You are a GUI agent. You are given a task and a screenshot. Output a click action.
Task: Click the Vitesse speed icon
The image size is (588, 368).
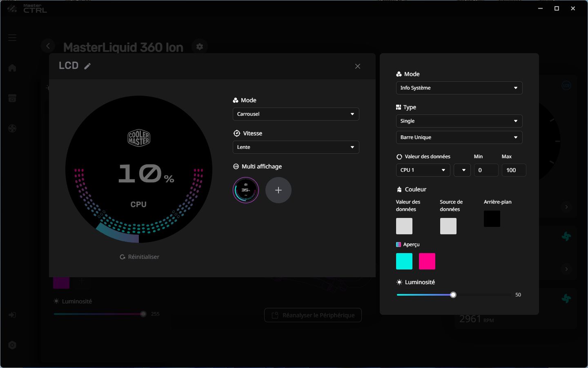pos(236,133)
